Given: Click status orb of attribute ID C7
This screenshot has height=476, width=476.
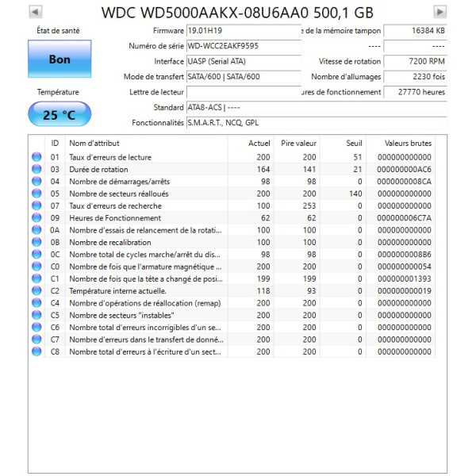Looking at the screenshot, I should [36, 339].
